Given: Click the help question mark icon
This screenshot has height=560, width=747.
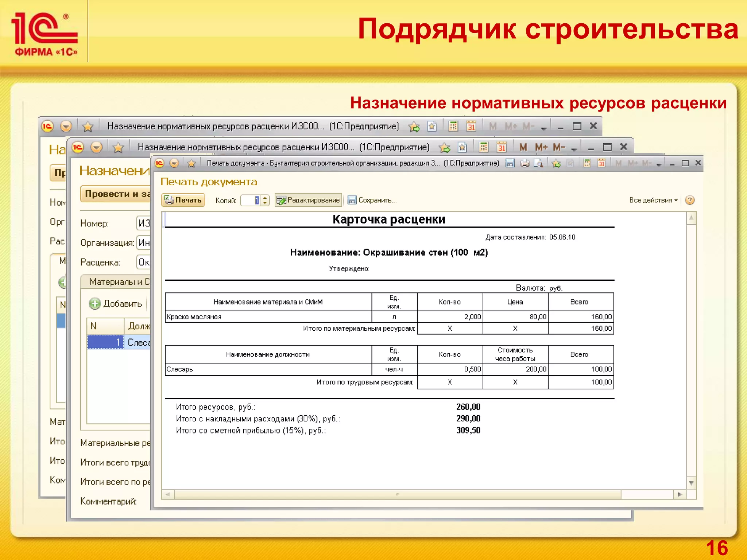Looking at the screenshot, I should tap(690, 200).
